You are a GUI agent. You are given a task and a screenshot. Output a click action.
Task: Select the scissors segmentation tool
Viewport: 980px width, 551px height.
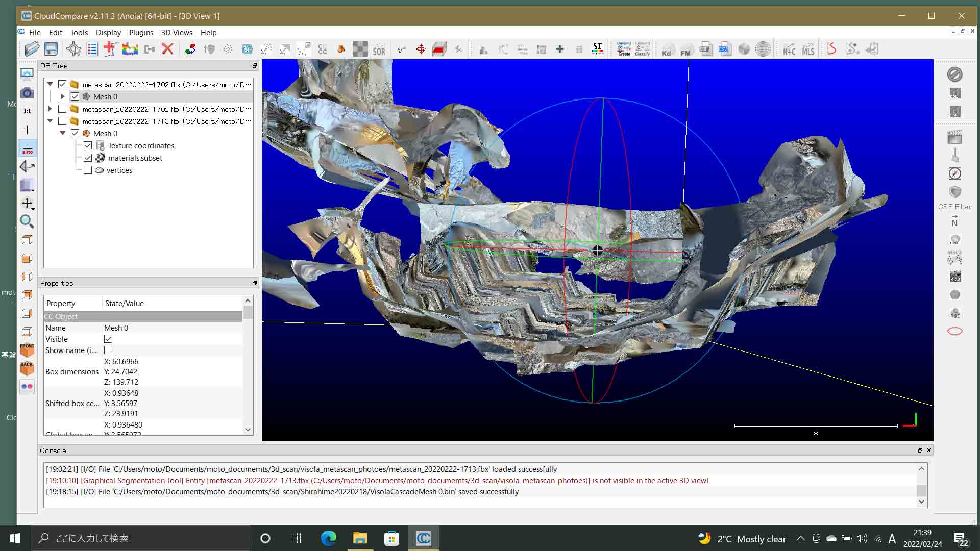pos(401,49)
